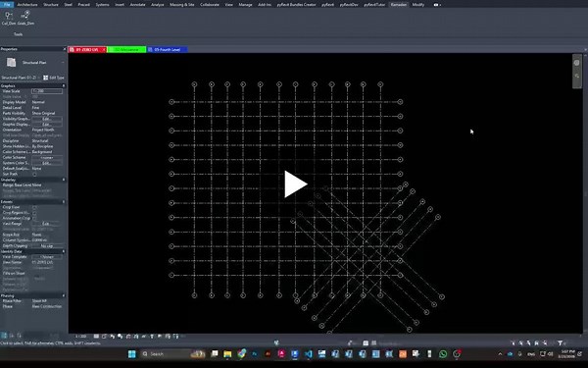This screenshot has width=588, height=368.
Task: Toggle the Sun Path checkbox
Action: 34,175
